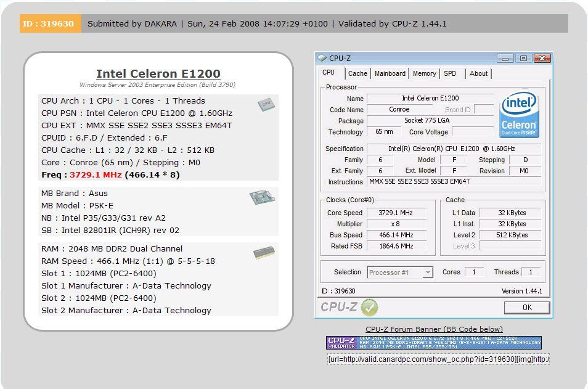Click the Bus Speed value 466.14 MHz
This screenshot has height=389, width=588.
pos(396,235)
